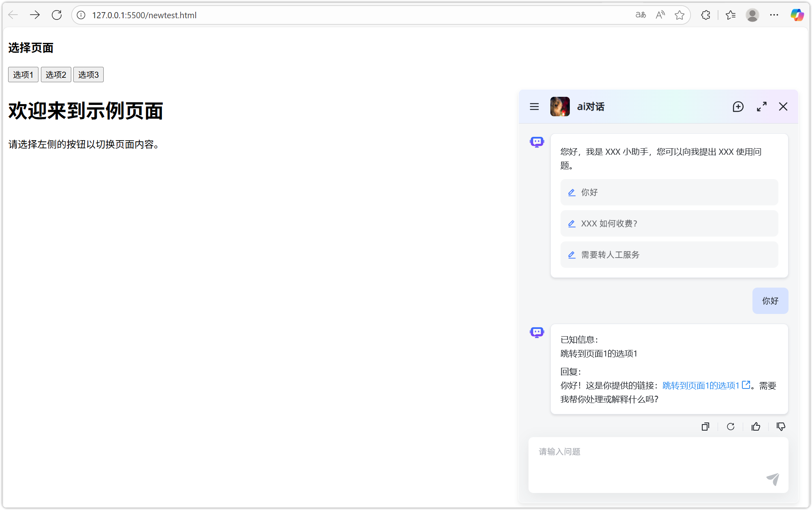
Task: Choose suggestion XXX 如何收费?
Action: (x=669, y=224)
